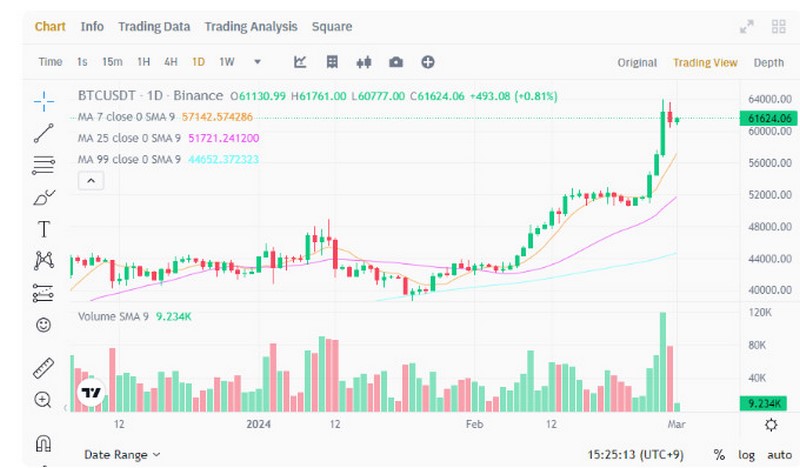Select the 4H time interval
This screenshot has height=468, width=800.
[x=171, y=62]
